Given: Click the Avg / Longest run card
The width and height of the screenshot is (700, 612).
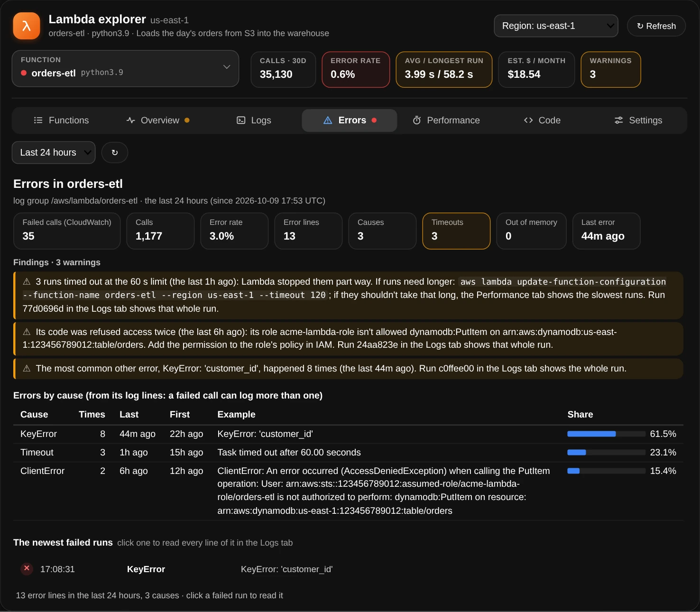Looking at the screenshot, I should tap(444, 69).
